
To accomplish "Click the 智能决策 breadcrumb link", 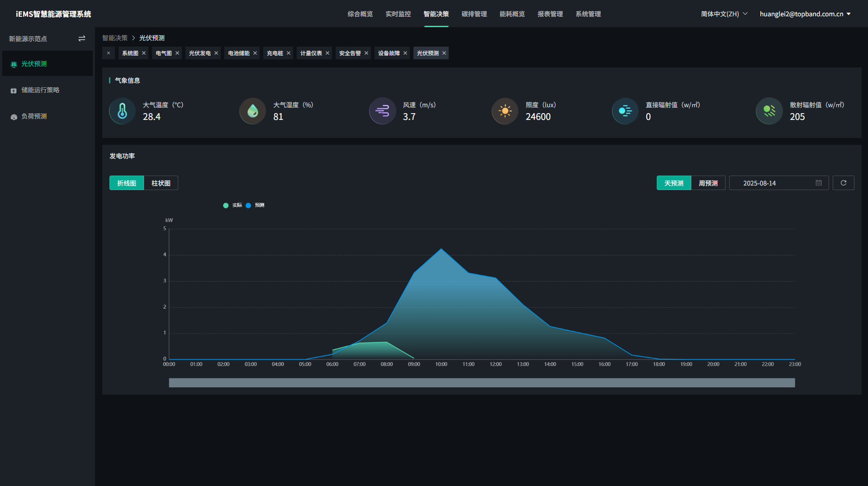I will (115, 38).
